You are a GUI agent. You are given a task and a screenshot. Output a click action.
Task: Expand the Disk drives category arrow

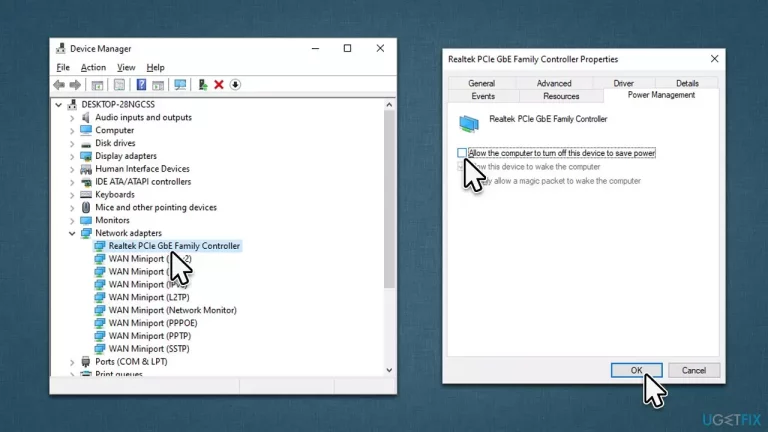[72, 144]
